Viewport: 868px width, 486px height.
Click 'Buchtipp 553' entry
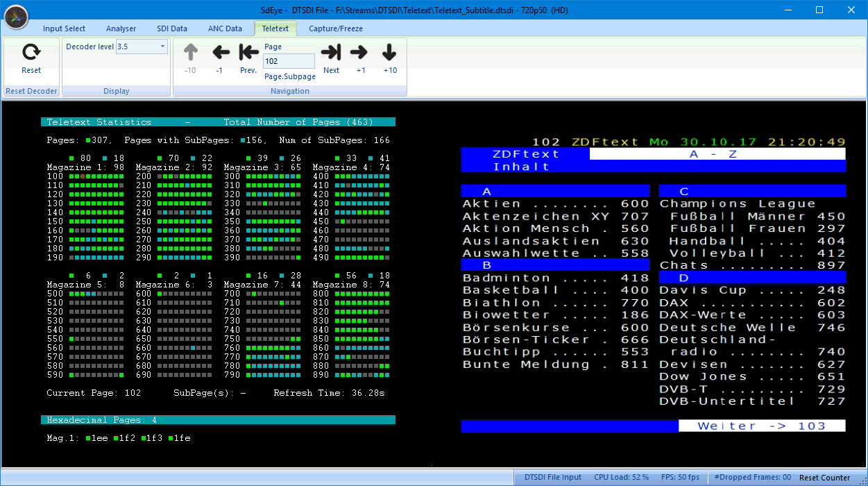[556, 352]
